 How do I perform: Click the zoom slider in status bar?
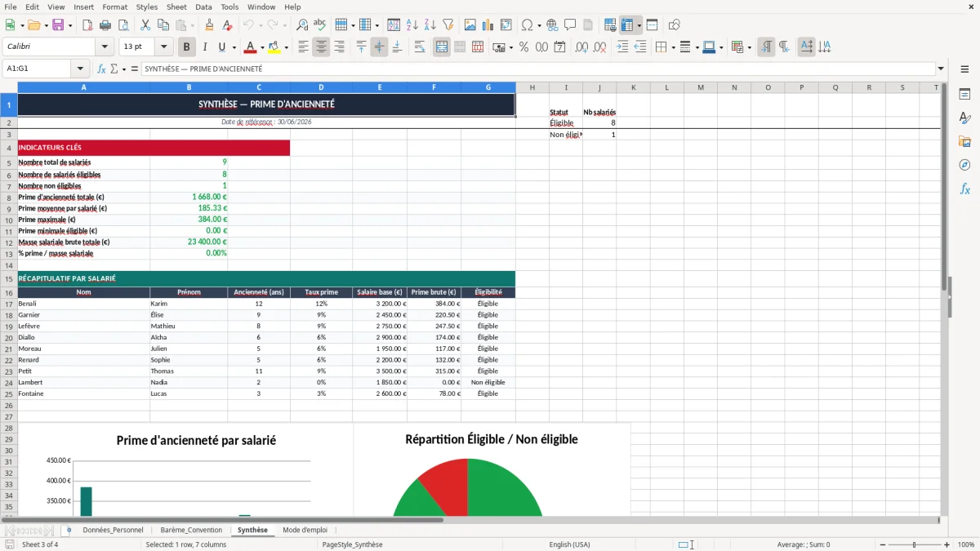click(914, 544)
